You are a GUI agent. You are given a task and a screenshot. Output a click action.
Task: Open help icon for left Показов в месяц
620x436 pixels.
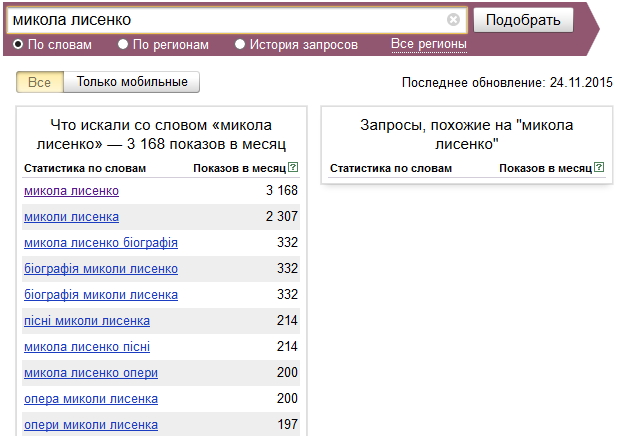click(293, 167)
